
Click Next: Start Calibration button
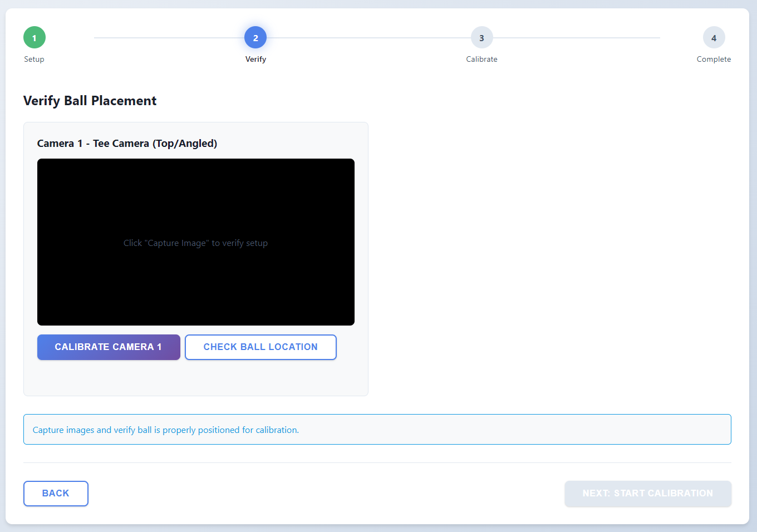[x=647, y=494]
